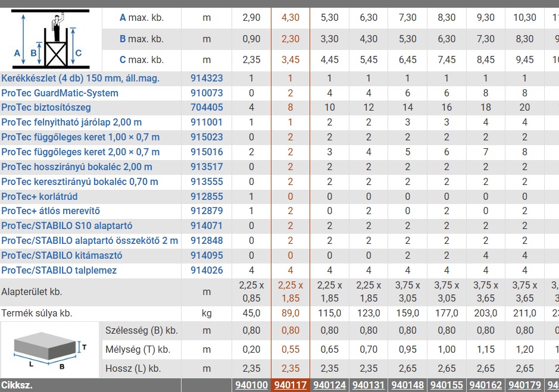Select highlighted depth value 0,55
The width and height of the screenshot is (559, 392).
(290, 350)
